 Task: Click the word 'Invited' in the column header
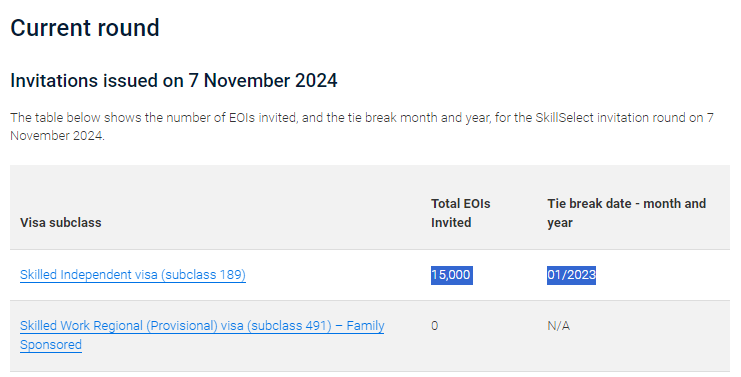point(451,223)
